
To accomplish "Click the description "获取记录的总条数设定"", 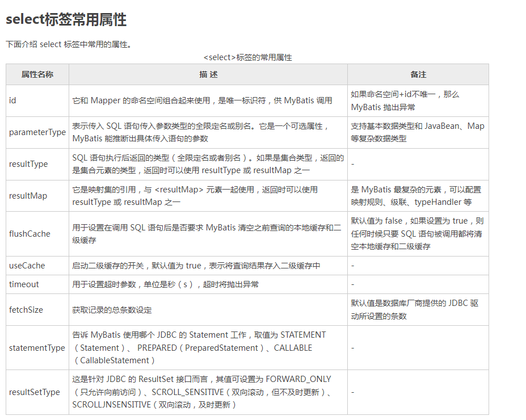I will tap(112, 310).
